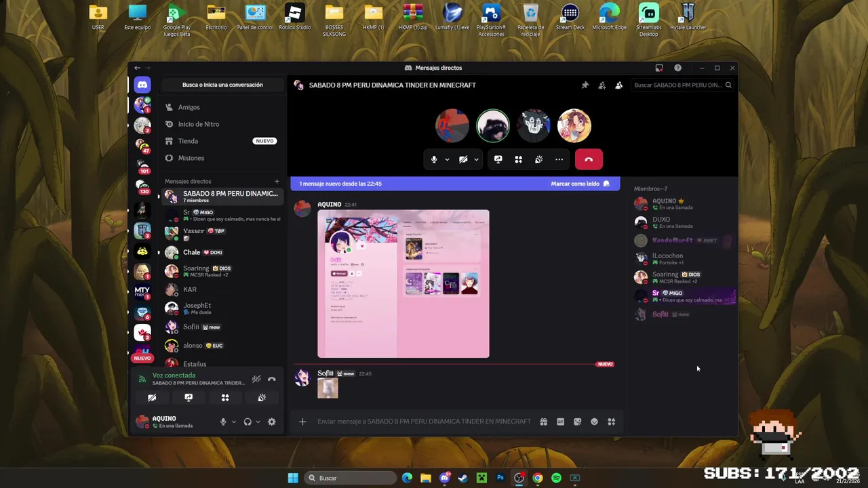This screenshot has height=488, width=868.
Task: Deafen with the headphones icon
Action: coord(248,422)
